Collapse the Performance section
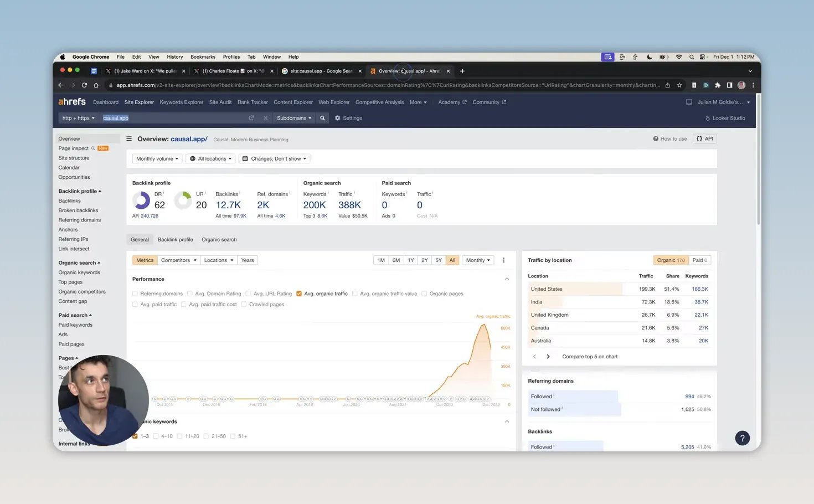 tap(507, 279)
